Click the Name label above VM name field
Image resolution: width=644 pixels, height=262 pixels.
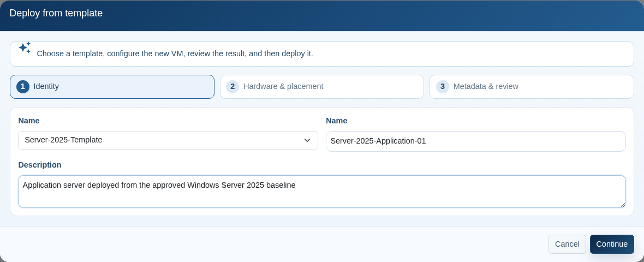[337, 121]
